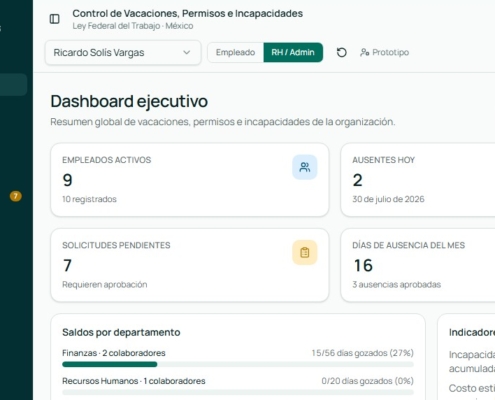This screenshot has height=400, width=495.
Task: Click the Saldos por departamento title
Action: (121, 332)
